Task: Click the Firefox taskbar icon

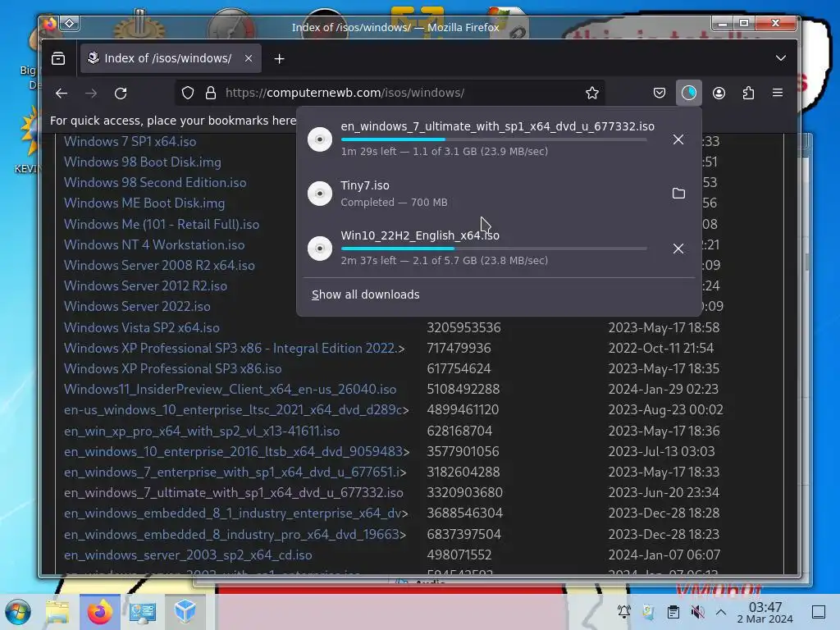Action: point(99,612)
